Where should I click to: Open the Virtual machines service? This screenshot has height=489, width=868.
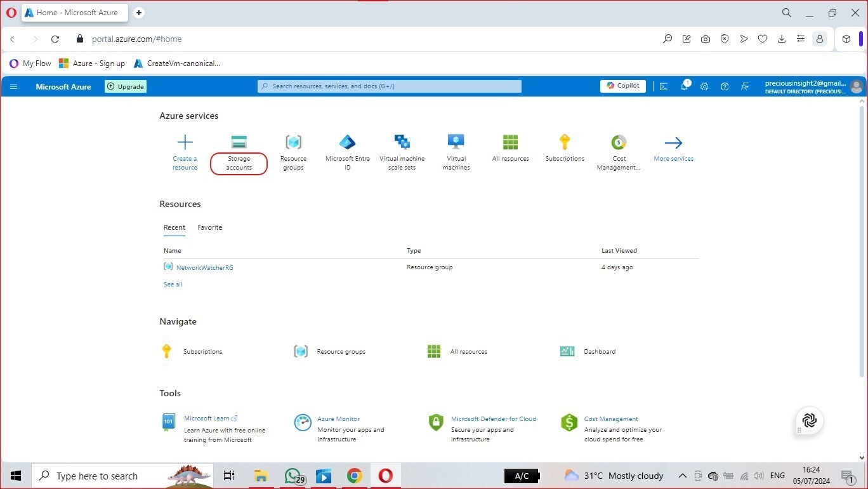456,153
